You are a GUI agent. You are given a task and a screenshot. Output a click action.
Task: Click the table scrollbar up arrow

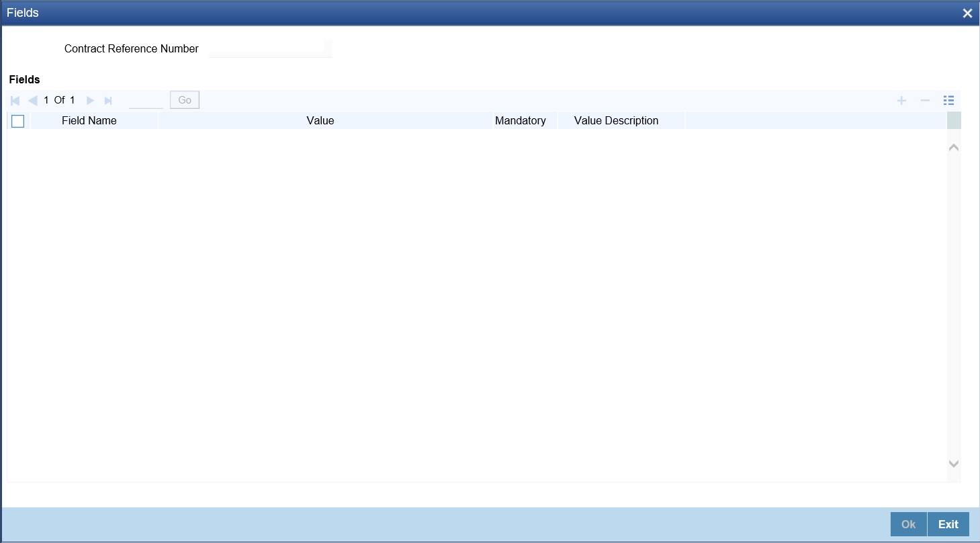pyautogui.click(x=954, y=147)
